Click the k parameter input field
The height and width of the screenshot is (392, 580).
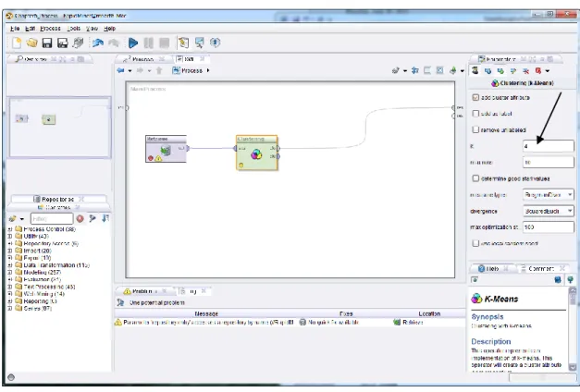549,146
